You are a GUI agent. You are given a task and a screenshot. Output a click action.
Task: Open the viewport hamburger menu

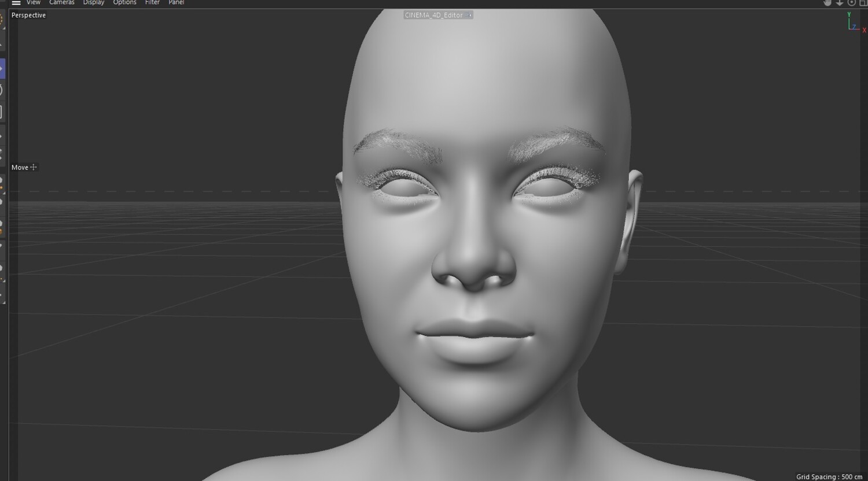pos(16,3)
